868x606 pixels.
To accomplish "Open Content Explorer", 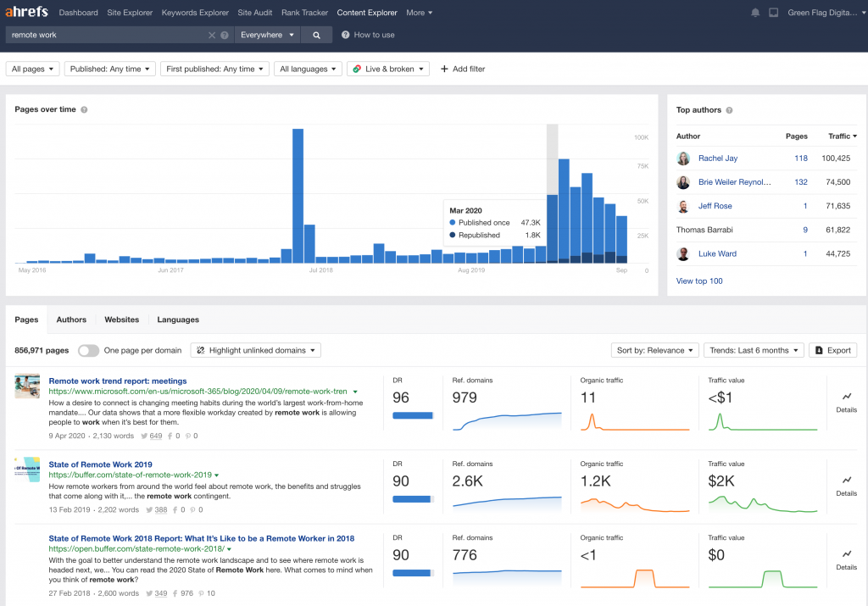I will click(367, 12).
